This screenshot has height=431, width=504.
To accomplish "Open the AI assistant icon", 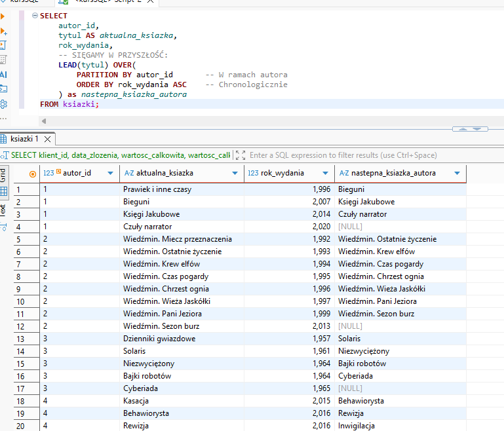I will tap(3, 75).
